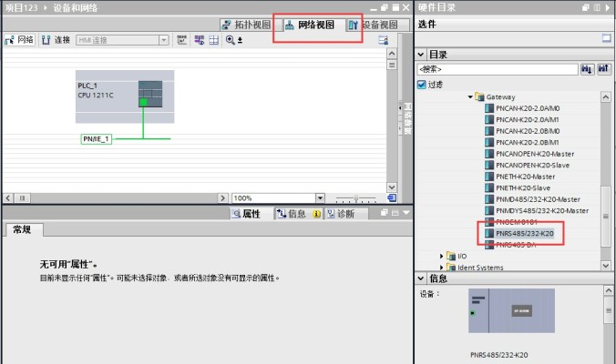The height and width of the screenshot is (364, 616).
Task: Expand the I/O folder in catalog
Action: coord(442,257)
